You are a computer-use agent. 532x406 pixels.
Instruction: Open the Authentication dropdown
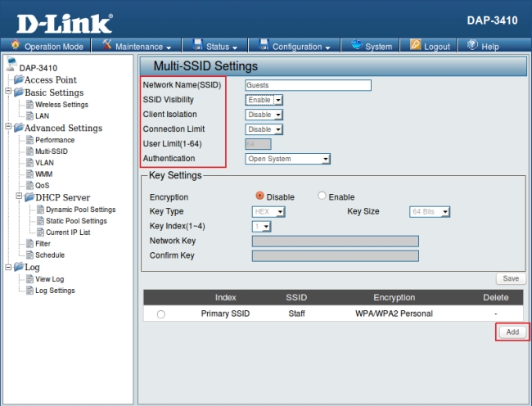pyautogui.click(x=288, y=159)
